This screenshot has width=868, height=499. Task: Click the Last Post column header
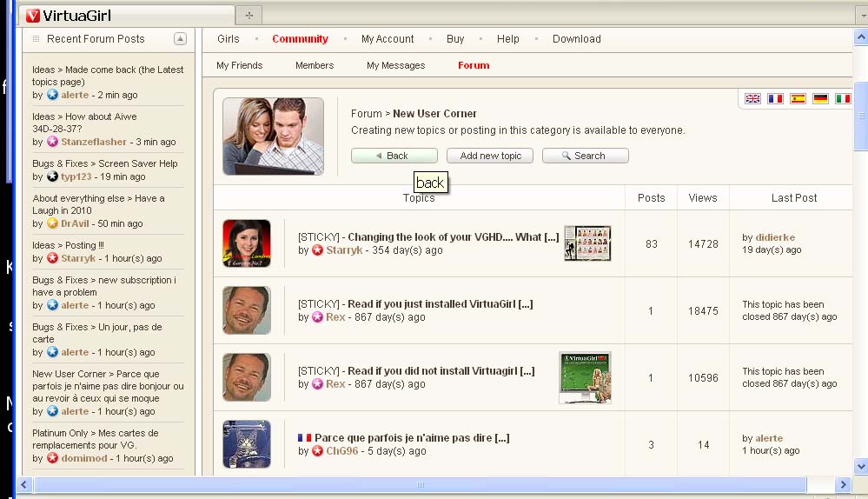point(794,197)
